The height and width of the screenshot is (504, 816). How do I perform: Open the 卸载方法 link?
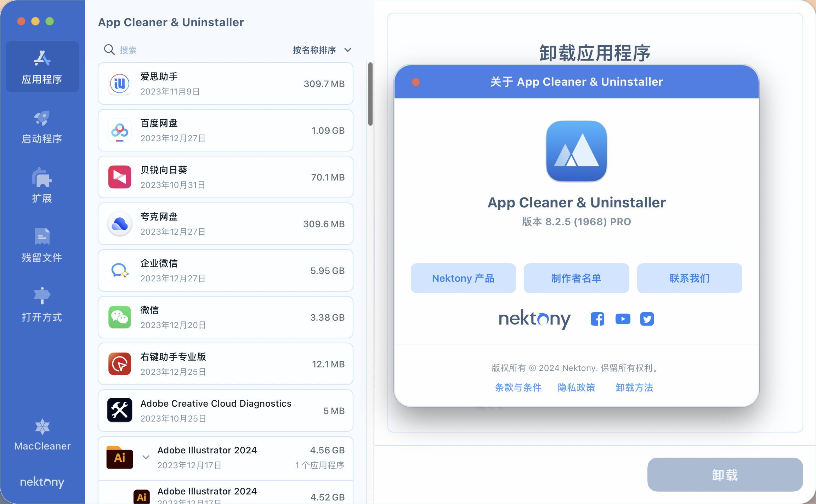click(x=634, y=388)
